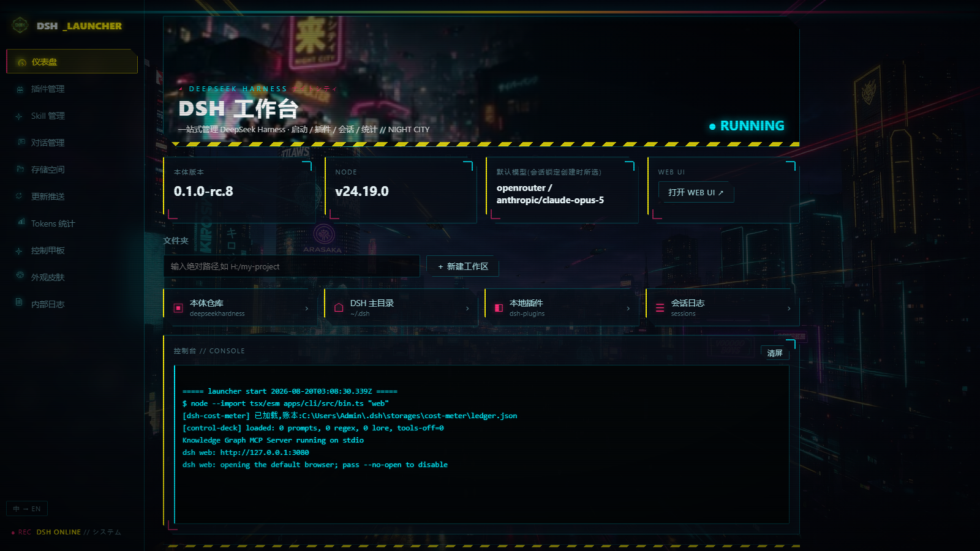980x551 pixels.
Task: Open 控制甲板 page
Action: click(x=72, y=250)
